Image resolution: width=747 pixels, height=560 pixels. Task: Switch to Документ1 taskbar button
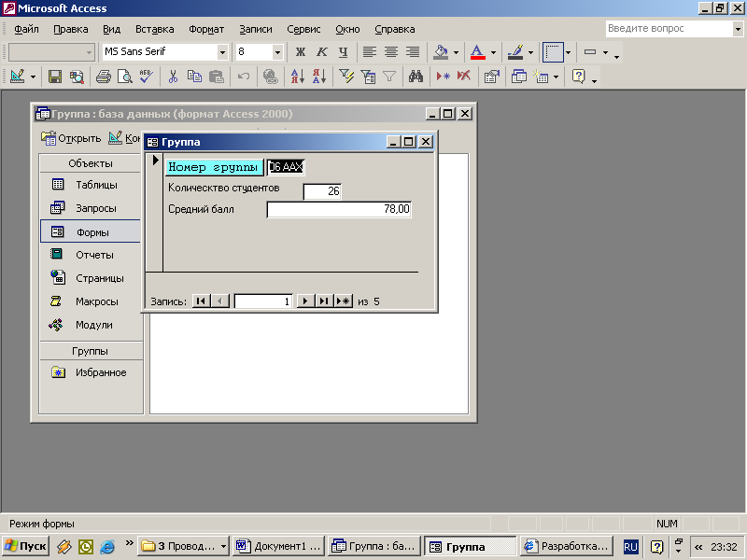tap(278, 546)
